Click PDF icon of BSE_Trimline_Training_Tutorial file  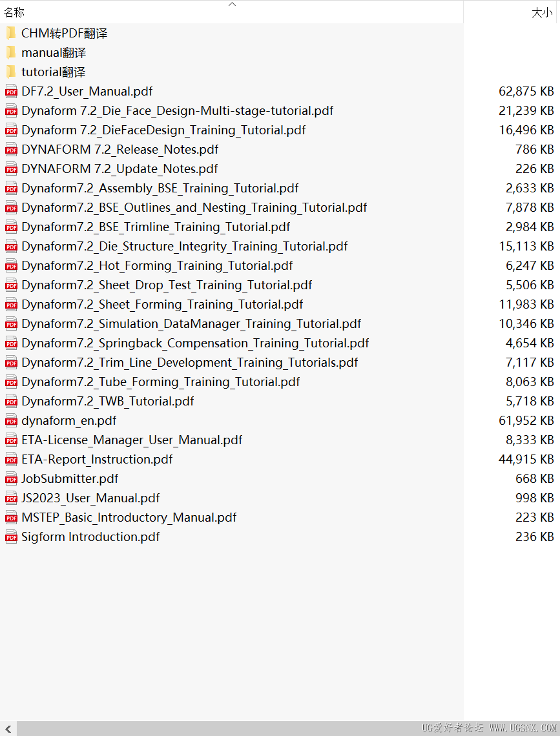[x=11, y=227]
